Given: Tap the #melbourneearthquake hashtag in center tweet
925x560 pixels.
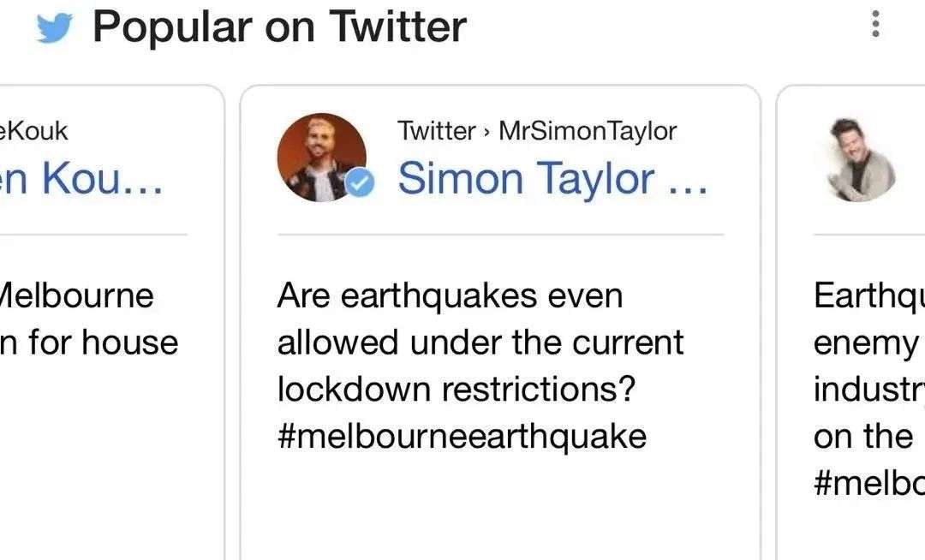Looking at the screenshot, I should [462, 436].
